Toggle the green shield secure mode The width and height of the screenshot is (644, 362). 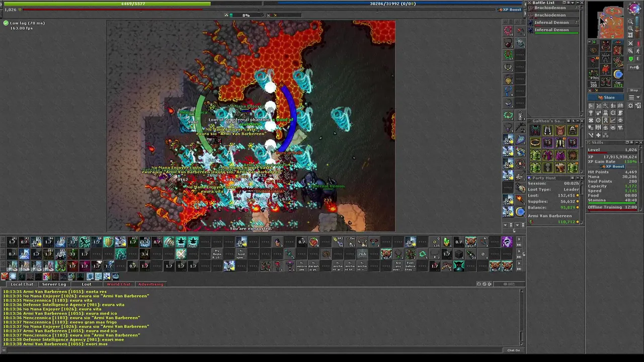(x=630, y=58)
